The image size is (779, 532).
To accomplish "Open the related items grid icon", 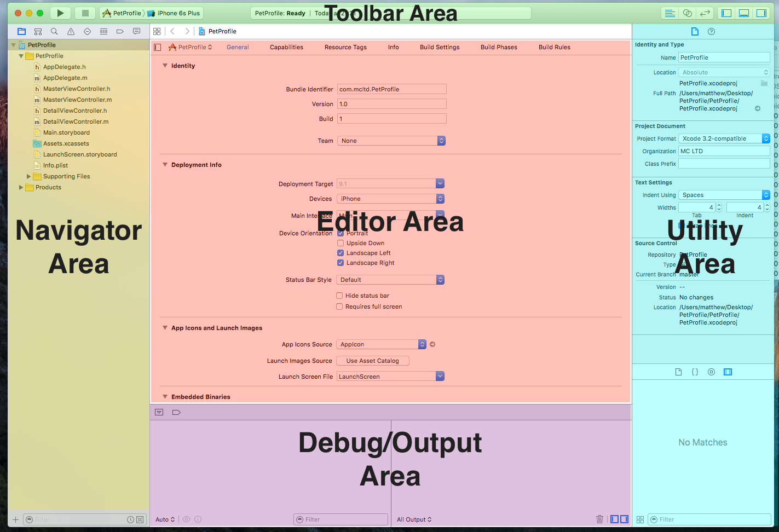I will (x=157, y=32).
